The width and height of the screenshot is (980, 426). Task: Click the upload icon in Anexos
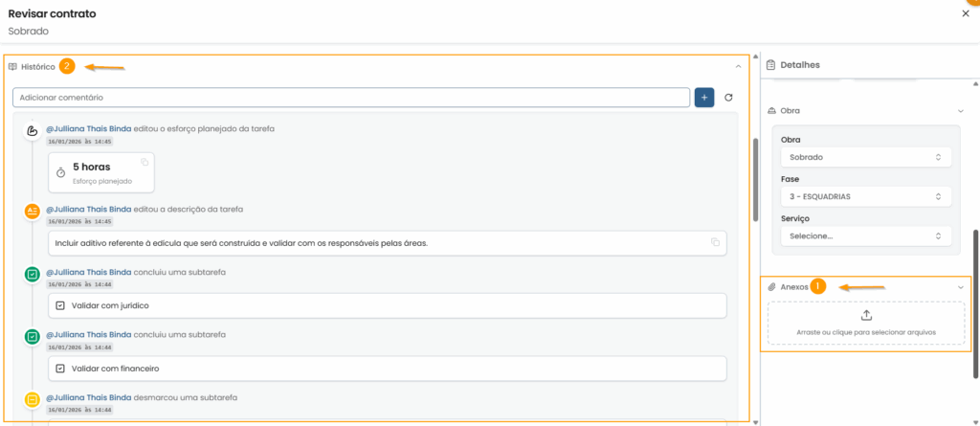866,315
